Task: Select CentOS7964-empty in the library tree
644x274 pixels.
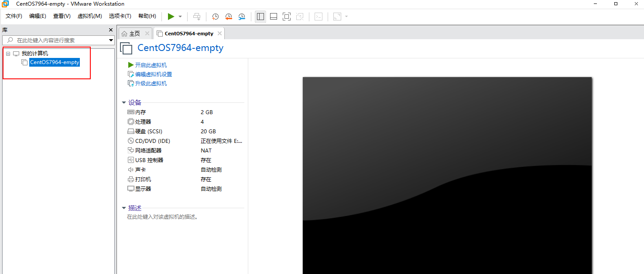Action: point(55,62)
